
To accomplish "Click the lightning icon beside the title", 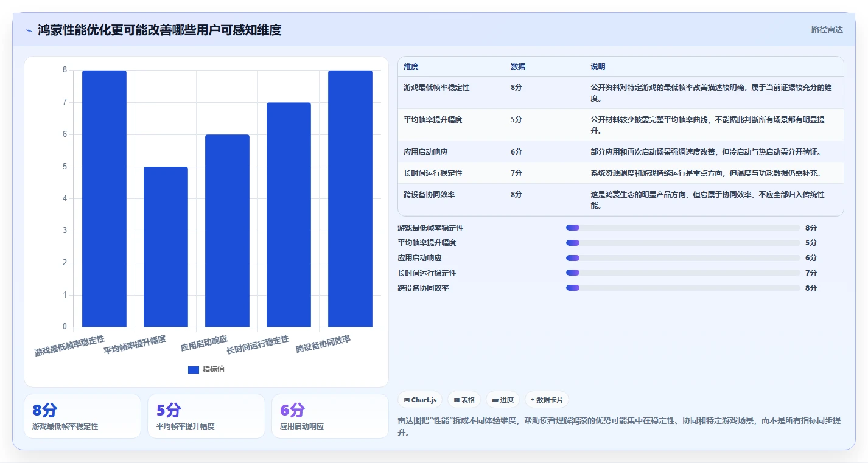I will point(29,30).
